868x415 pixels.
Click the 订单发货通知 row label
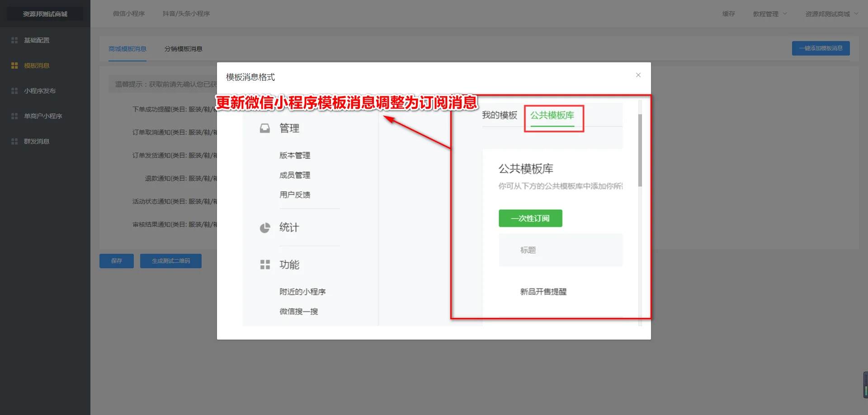(x=175, y=155)
